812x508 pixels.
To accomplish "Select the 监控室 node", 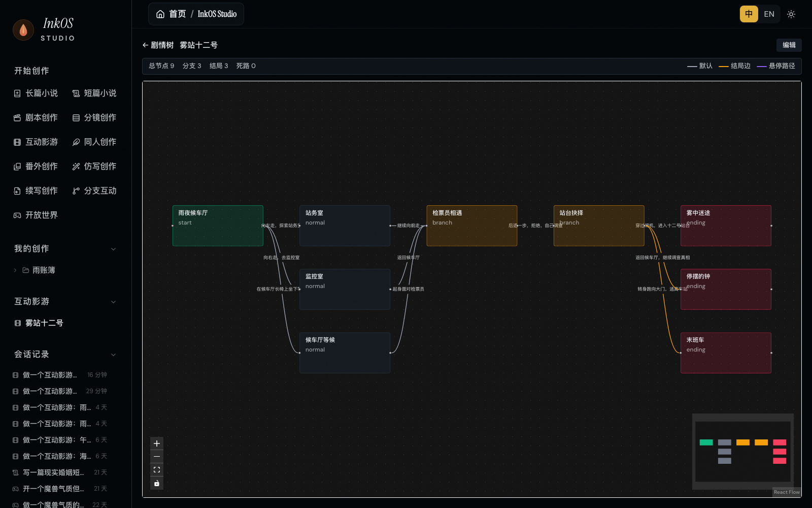I will (x=345, y=289).
